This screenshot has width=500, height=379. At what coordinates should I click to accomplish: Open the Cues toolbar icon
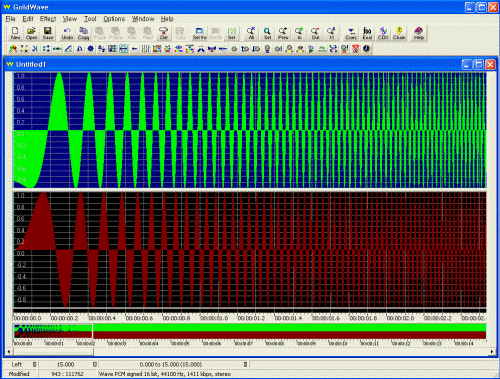click(351, 33)
